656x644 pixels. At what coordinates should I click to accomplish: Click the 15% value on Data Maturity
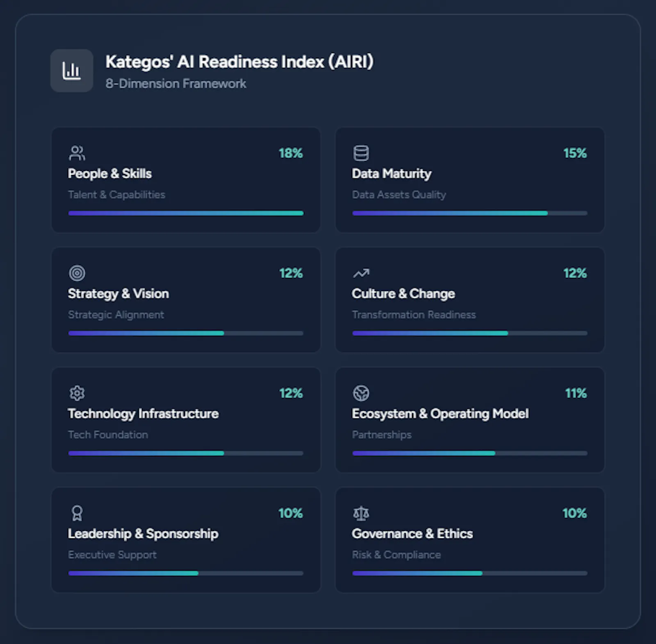pos(575,153)
